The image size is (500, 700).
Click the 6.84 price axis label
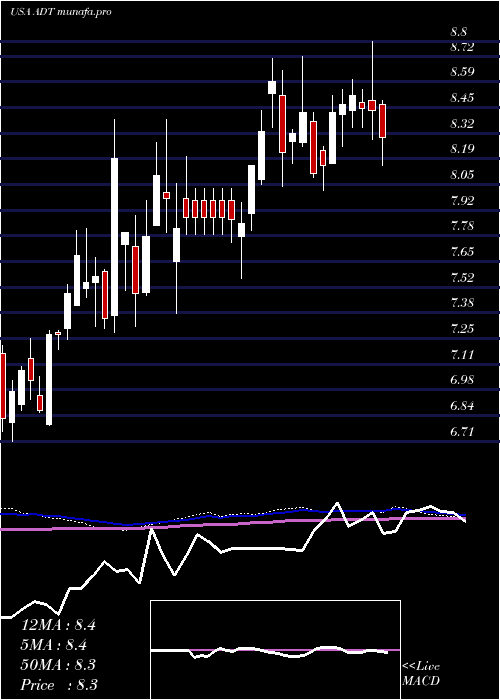(x=462, y=406)
